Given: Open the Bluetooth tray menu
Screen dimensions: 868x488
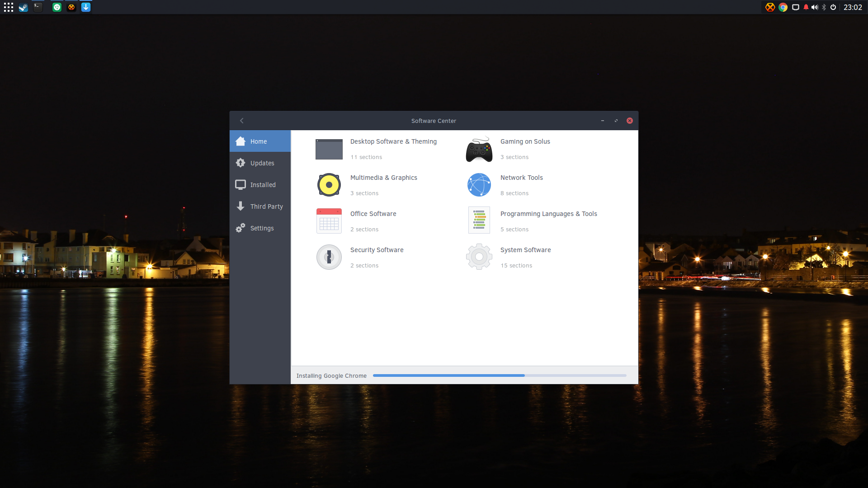Looking at the screenshot, I should tap(824, 7).
